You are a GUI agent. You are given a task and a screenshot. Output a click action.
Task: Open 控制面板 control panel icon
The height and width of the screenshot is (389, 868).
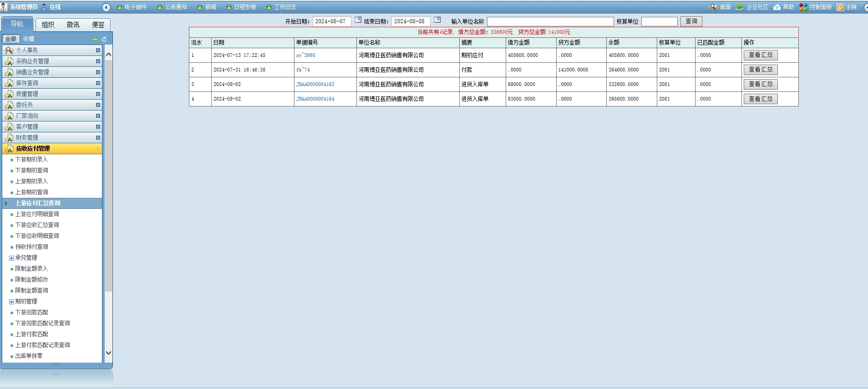(803, 7)
